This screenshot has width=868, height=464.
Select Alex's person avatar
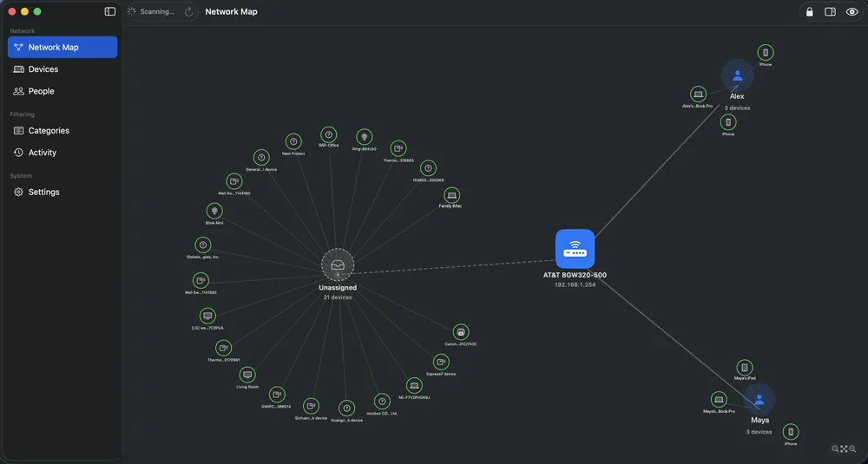pos(737,75)
